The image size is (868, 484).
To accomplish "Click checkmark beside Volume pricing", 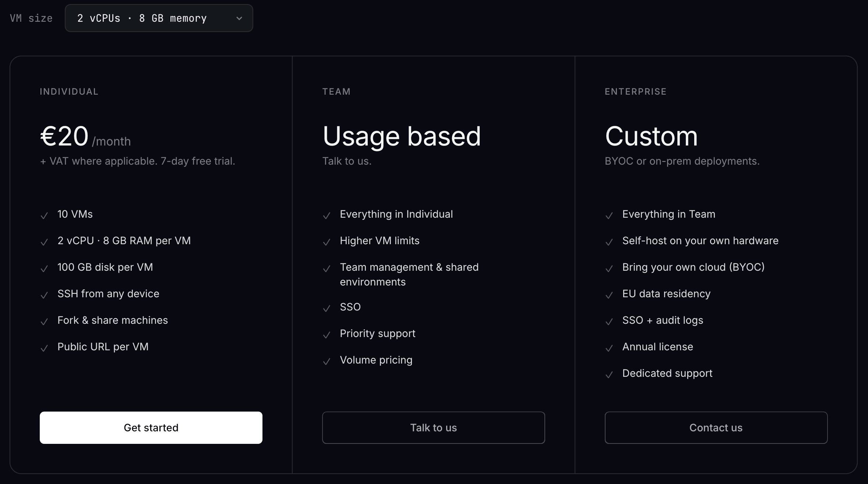I will 327,361.
